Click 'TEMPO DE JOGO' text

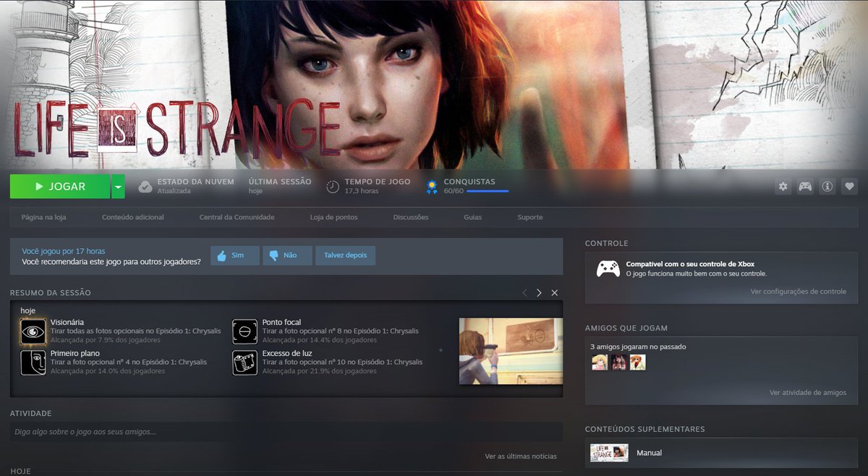pyautogui.click(x=378, y=182)
